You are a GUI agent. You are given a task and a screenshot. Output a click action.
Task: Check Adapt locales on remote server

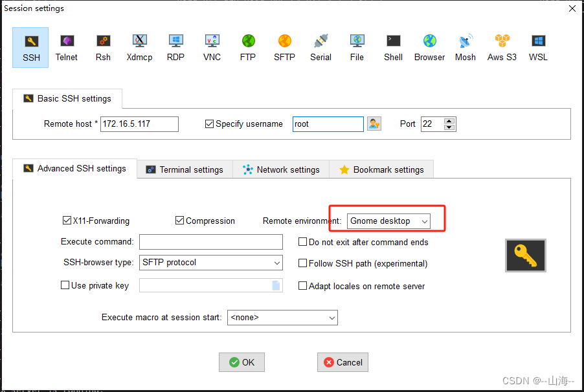pos(302,285)
